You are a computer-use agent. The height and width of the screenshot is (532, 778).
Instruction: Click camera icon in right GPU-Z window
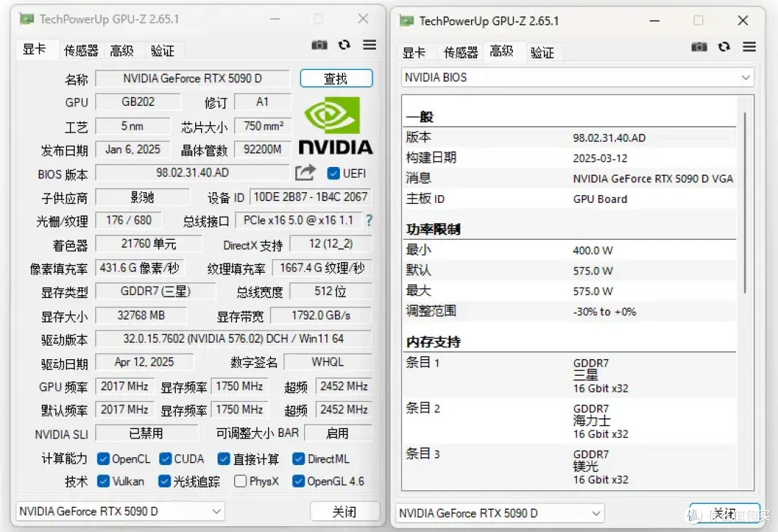[699, 47]
